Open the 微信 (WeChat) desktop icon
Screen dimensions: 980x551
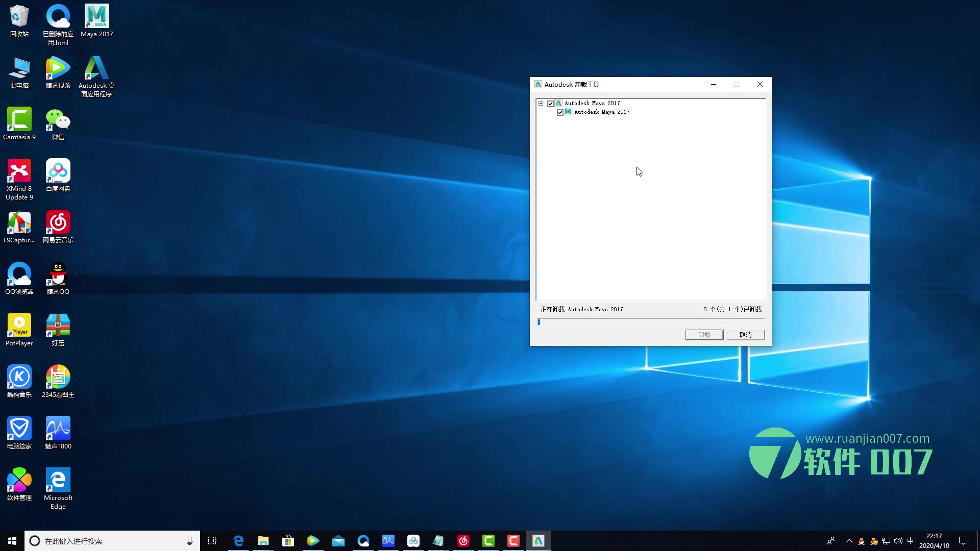(x=58, y=124)
